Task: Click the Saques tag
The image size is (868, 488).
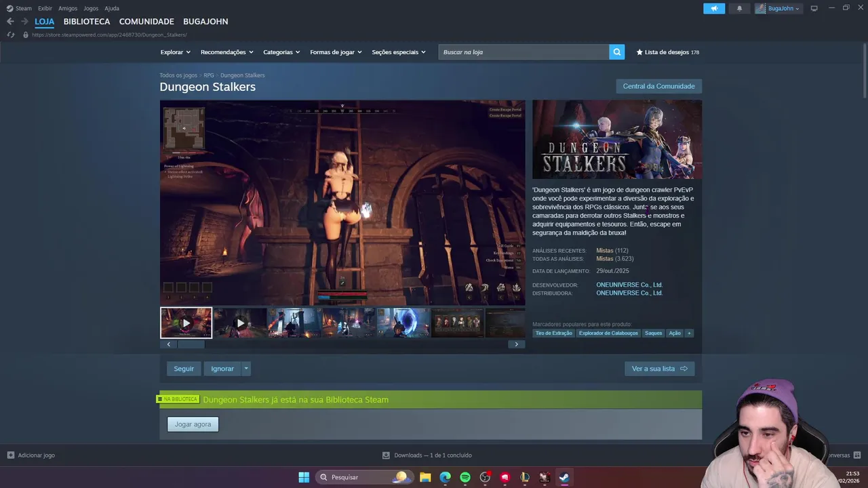Action: point(654,333)
